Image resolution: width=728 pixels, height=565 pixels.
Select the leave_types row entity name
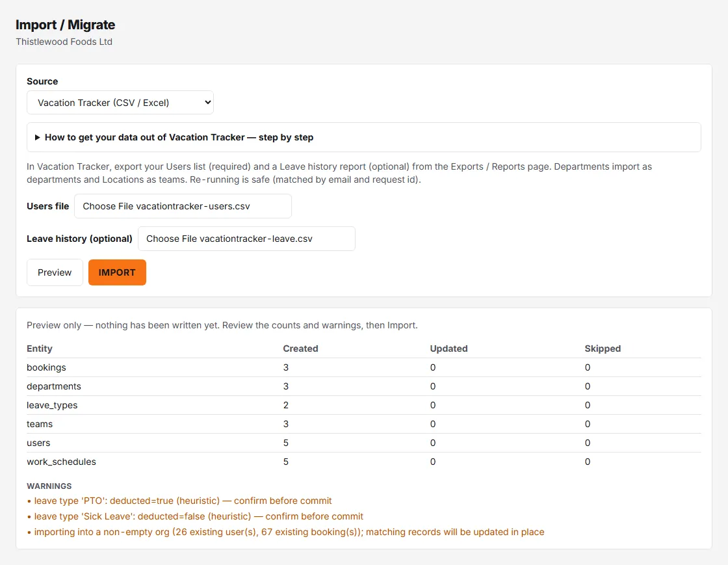point(52,405)
